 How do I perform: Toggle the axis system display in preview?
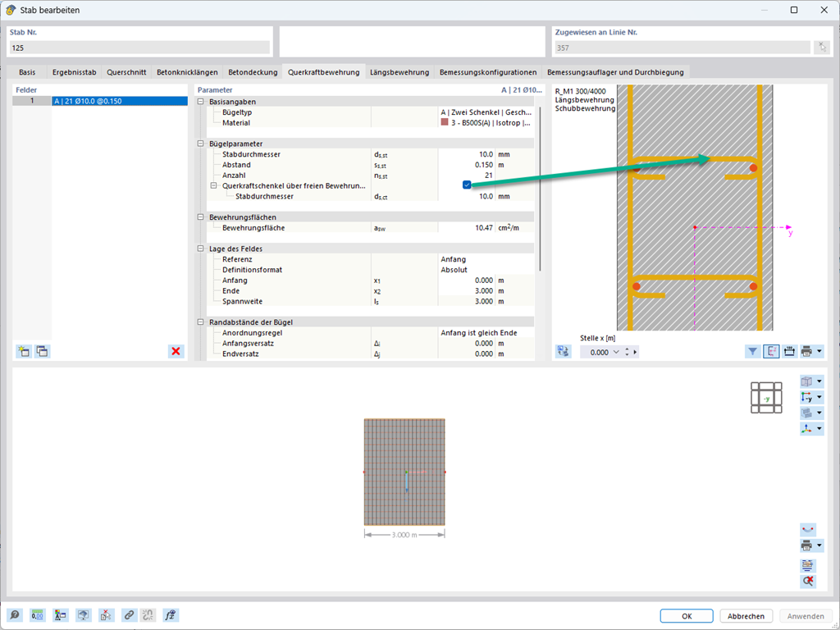(771, 351)
